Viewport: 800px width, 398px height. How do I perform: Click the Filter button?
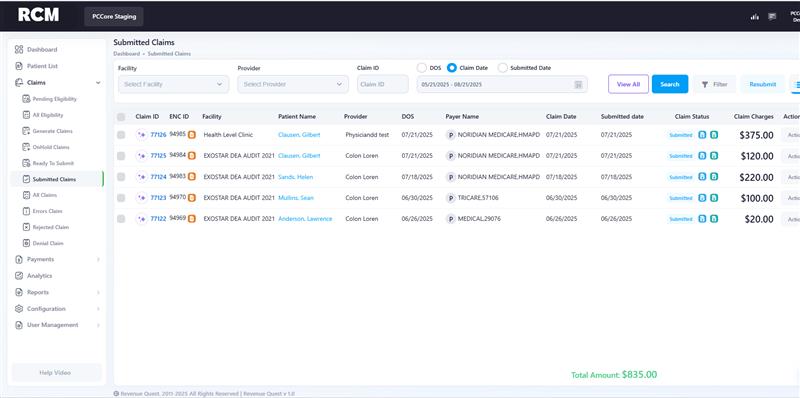(714, 84)
